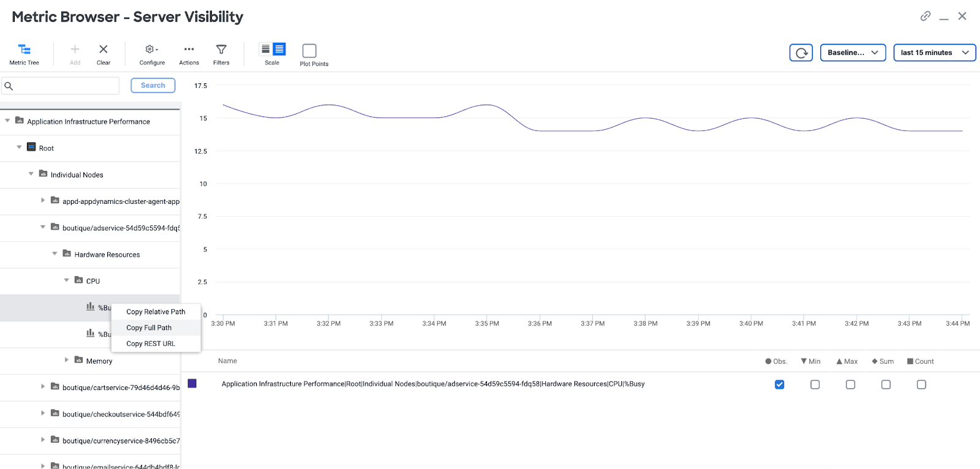Select the left Scale layout icon
Viewport: 980px width, 469px height.
(x=265, y=49)
